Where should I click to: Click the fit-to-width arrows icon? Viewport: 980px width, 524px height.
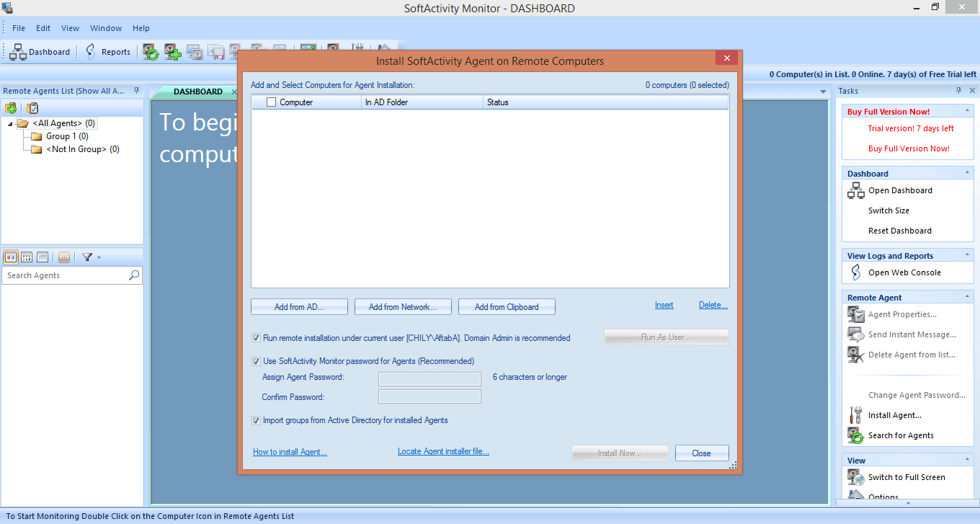point(64,257)
